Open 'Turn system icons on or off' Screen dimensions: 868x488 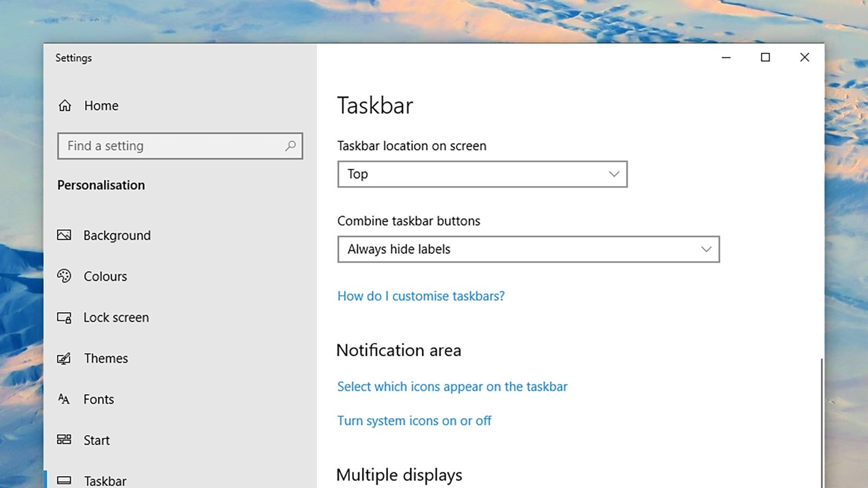[x=414, y=421]
